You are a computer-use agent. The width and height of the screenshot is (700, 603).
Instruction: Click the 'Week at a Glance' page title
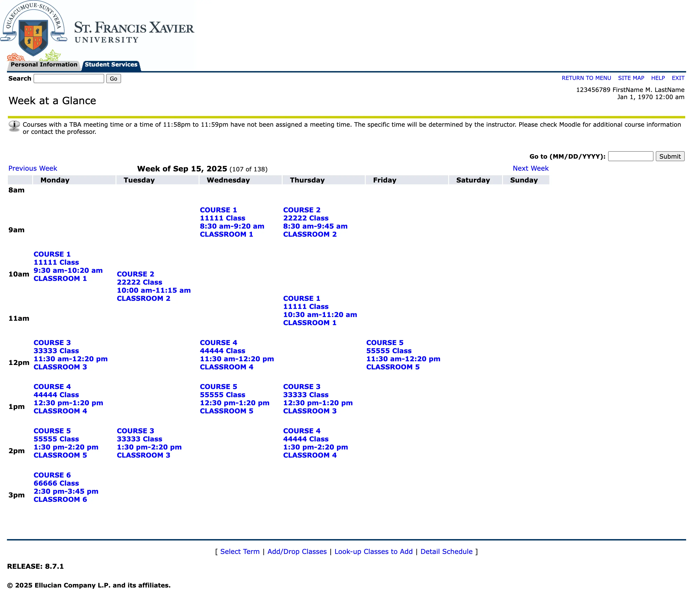point(52,101)
